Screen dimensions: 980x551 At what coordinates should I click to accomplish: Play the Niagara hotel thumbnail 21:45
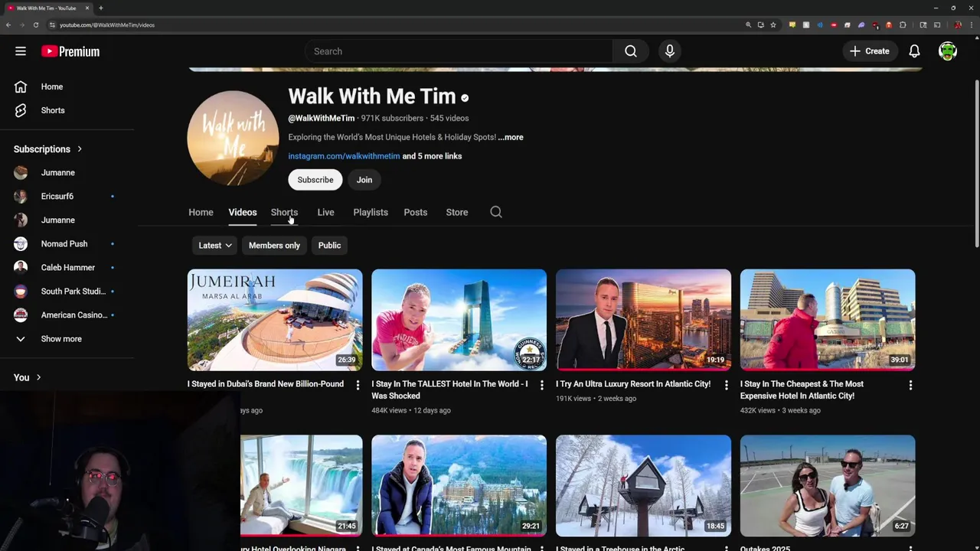(x=302, y=486)
